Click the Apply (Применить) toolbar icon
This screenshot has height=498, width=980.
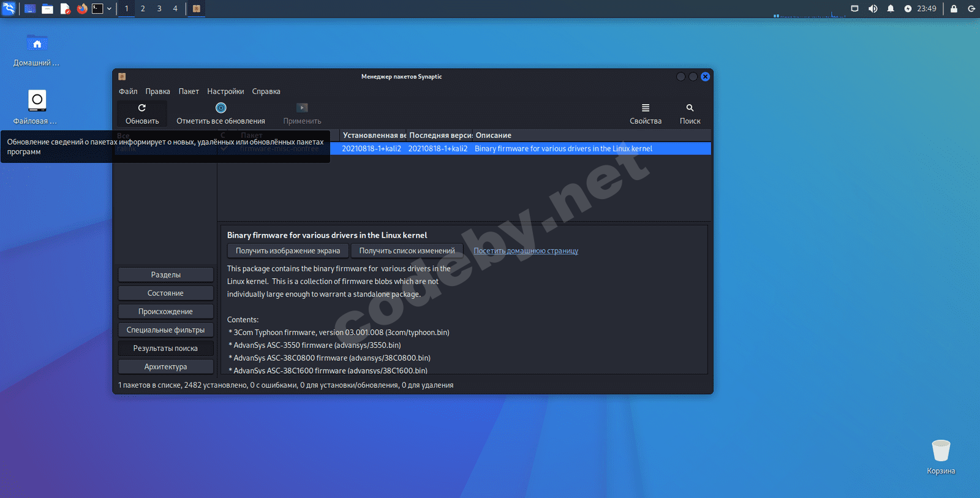tap(302, 108)
